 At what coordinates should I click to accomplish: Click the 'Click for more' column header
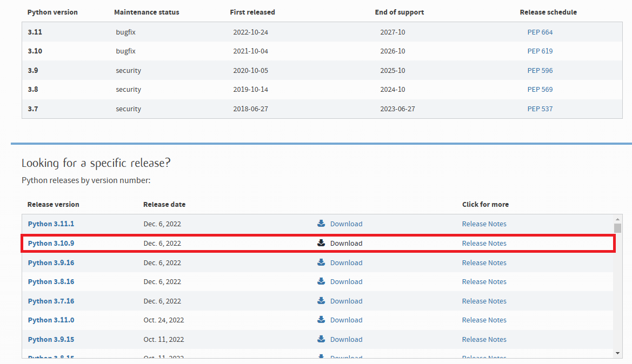485,204
